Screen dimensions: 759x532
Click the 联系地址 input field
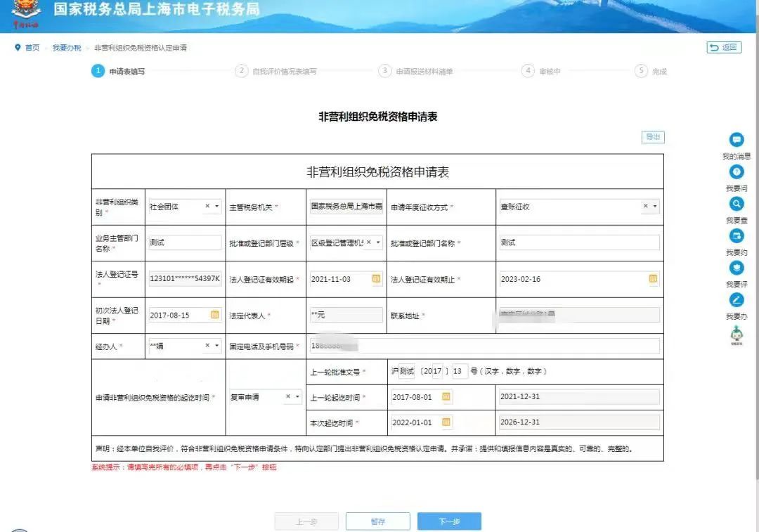pyautogui.click(x=579, y=315)
